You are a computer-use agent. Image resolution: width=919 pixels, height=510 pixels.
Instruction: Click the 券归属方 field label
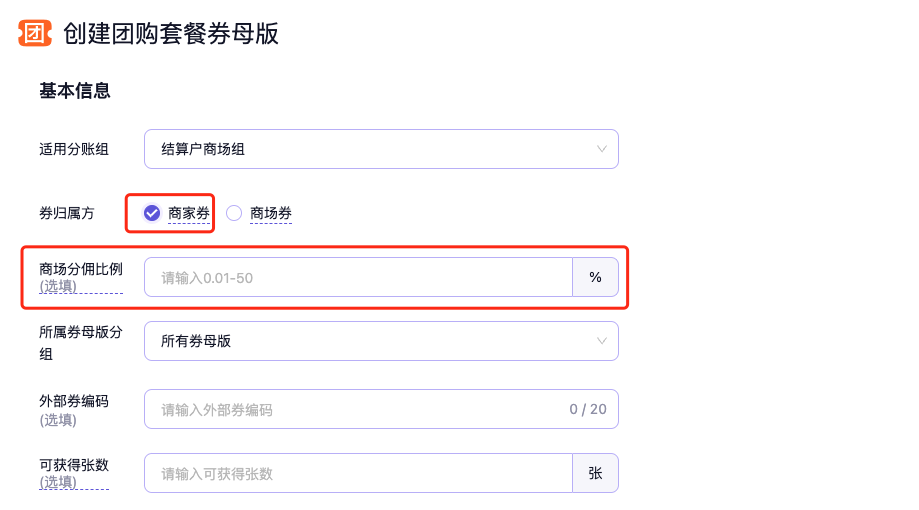coord(67,212)
